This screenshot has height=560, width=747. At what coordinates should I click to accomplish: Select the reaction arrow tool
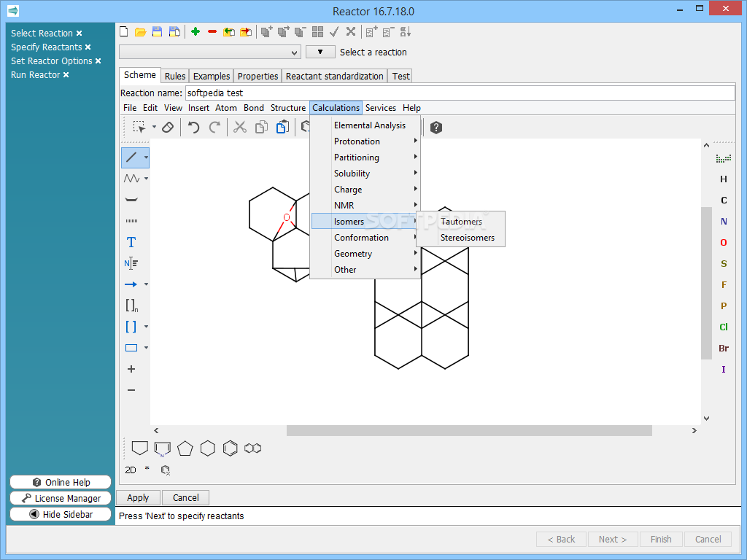point(131,284)
